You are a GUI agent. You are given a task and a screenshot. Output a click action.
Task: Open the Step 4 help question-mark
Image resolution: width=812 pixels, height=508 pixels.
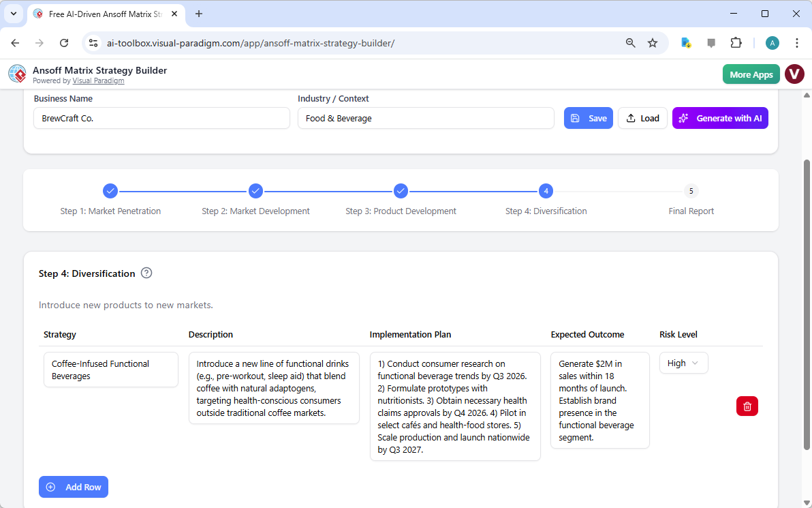146,273
